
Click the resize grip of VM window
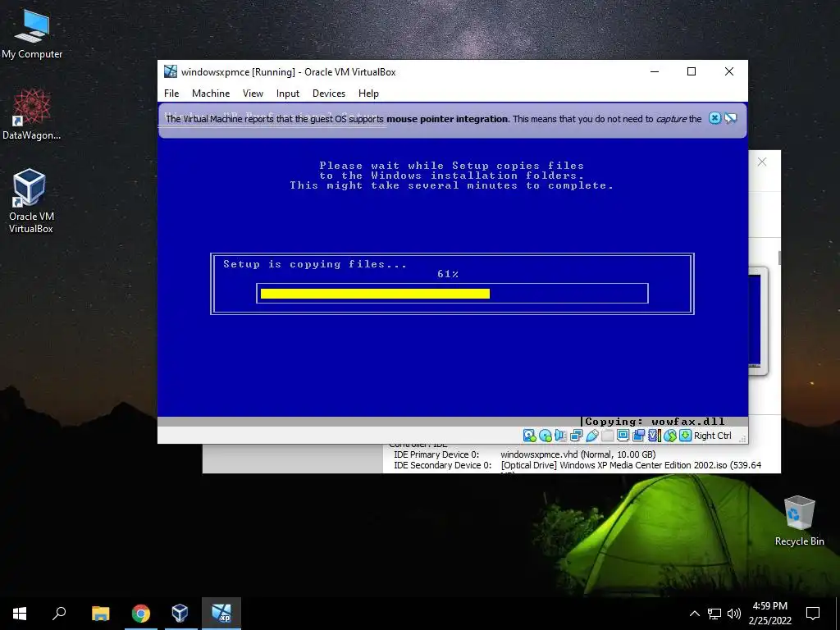[x=742, y=439]
